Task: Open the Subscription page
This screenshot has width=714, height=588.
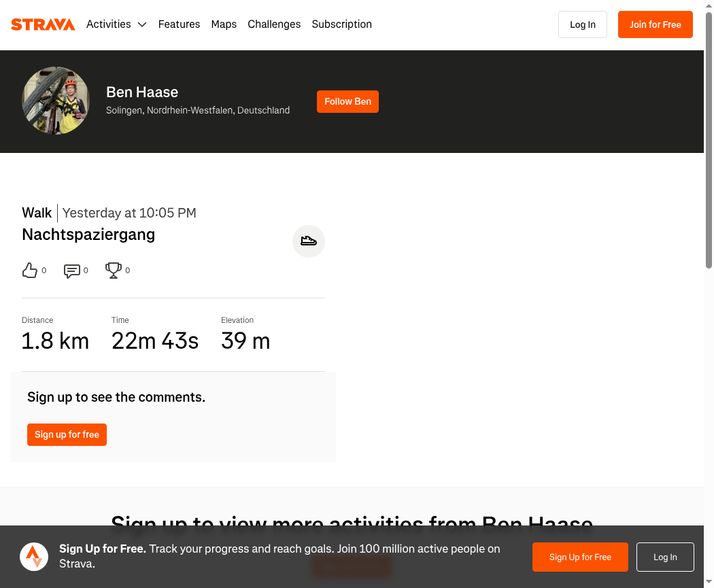Action: (x=342, y=24)
